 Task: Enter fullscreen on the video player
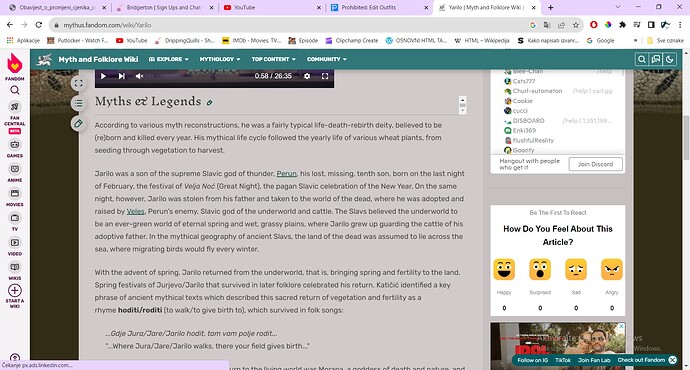pos(325,76)
